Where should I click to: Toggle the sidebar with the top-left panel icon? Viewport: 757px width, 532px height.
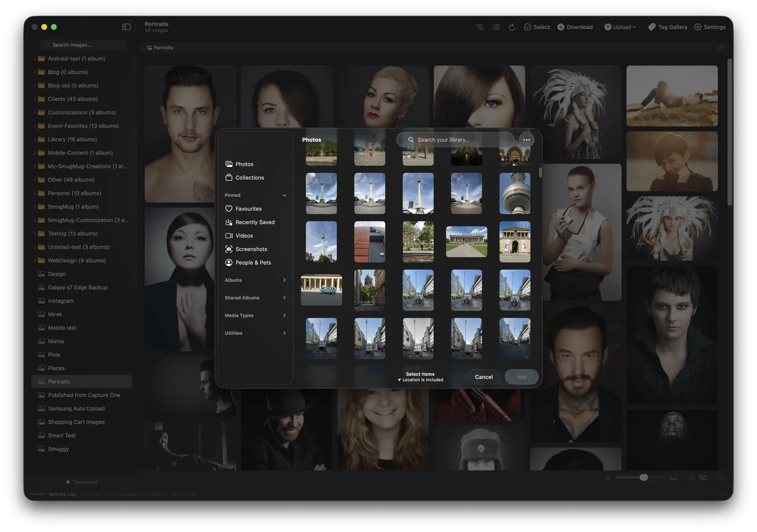click(126, 27)
